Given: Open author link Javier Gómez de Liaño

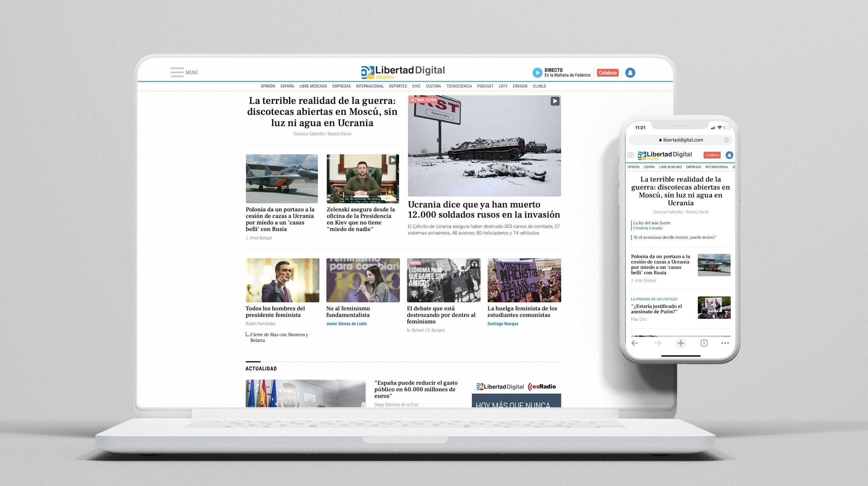Looking at the screenshot, I should click(x=346, y=324).
